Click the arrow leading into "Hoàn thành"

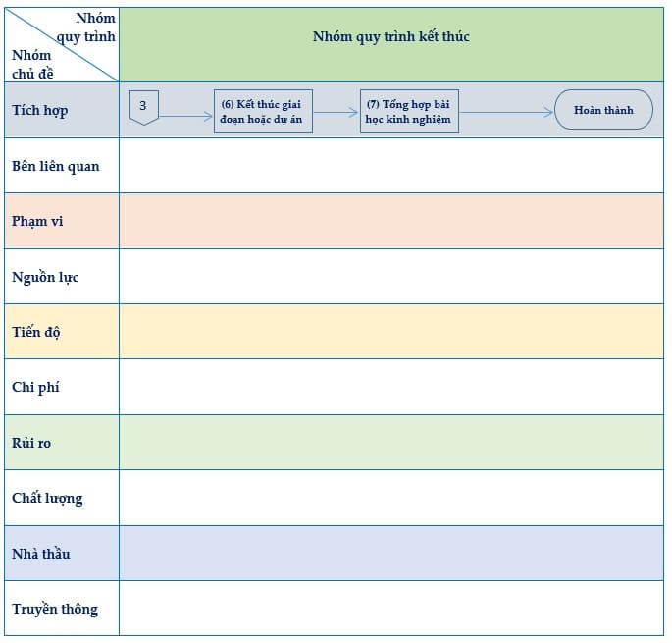click(506, 112)
